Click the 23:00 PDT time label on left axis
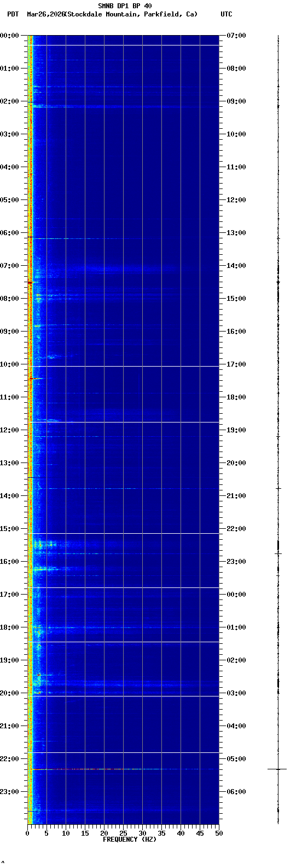This screenshot has width=302, height=868. [x=9, y=791]
